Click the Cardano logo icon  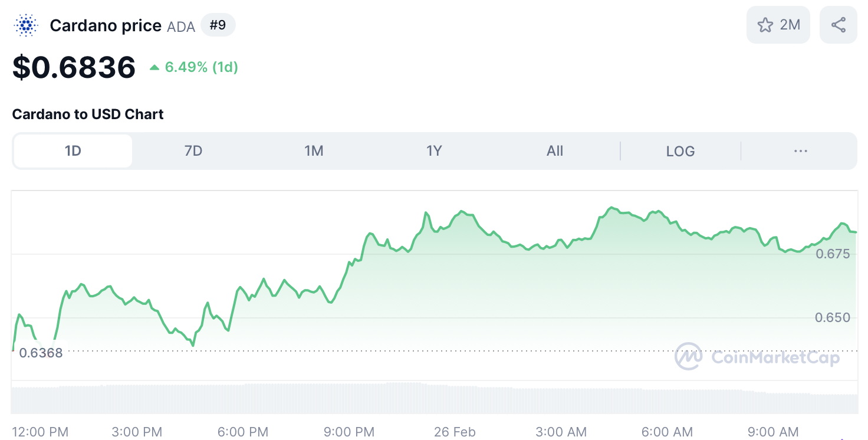pos(25,25)
